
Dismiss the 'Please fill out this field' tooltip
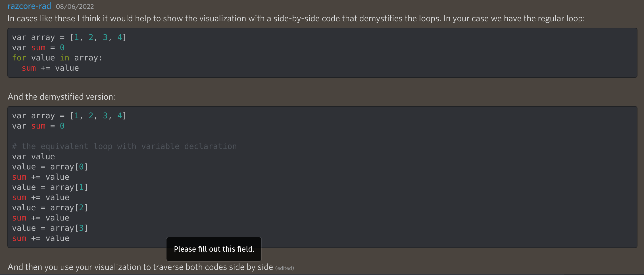[x=214, y=249]
